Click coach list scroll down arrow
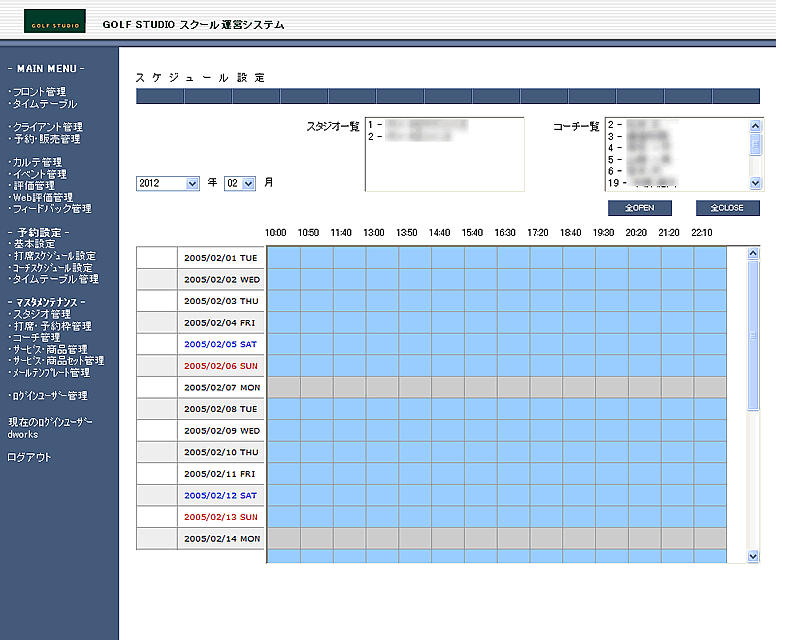Screen dimensions: 800x640 pyautogui.click(x=755, y=183)
